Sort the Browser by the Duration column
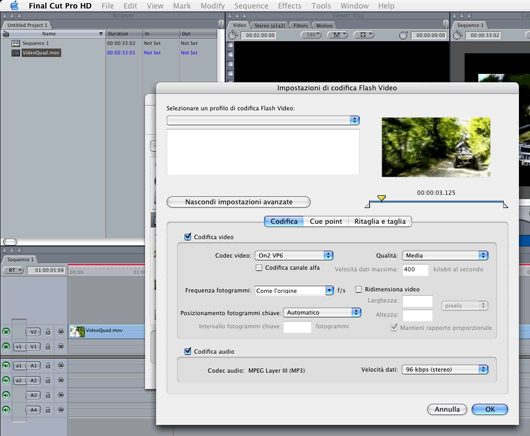 pos(124,34)
